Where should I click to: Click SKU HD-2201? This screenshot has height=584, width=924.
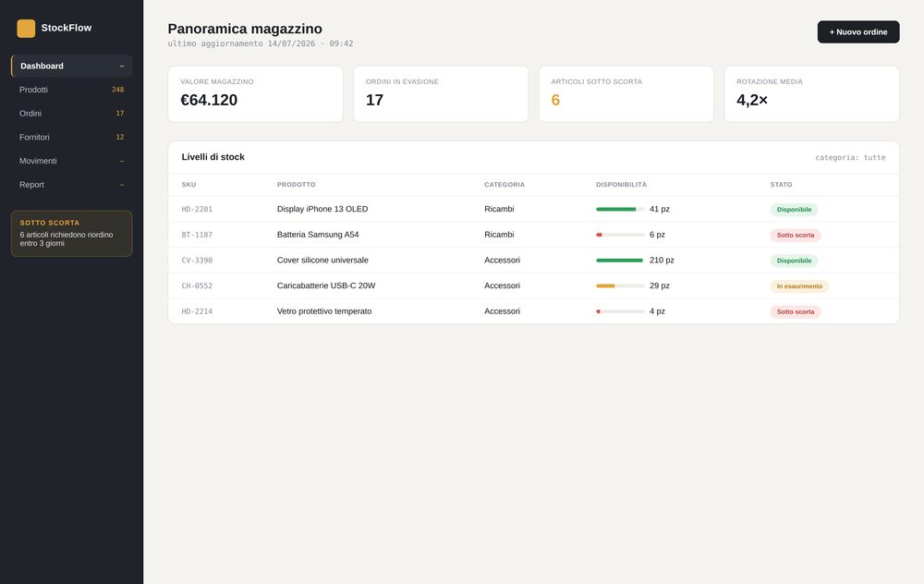[x=197, y=209]
